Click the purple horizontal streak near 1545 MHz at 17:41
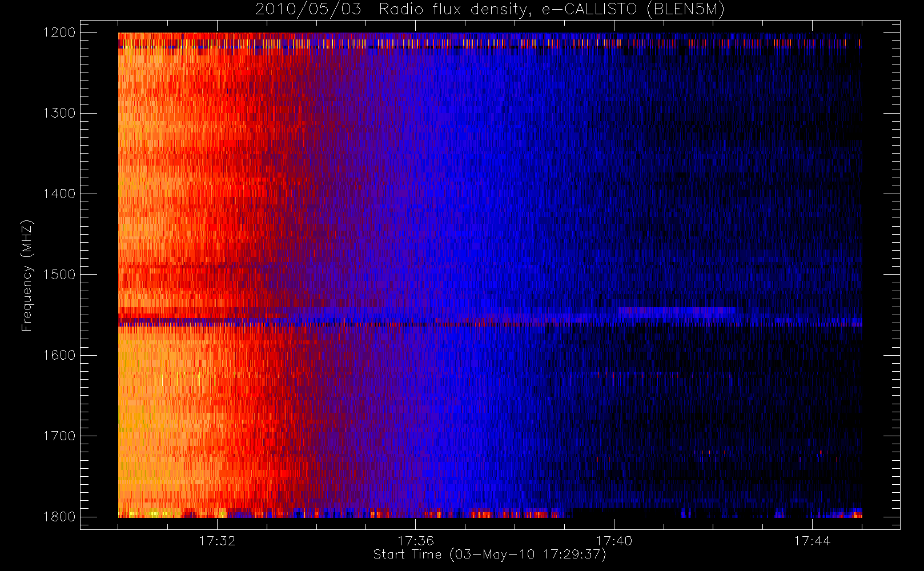924x571 pixels. (x=677, y=312)
